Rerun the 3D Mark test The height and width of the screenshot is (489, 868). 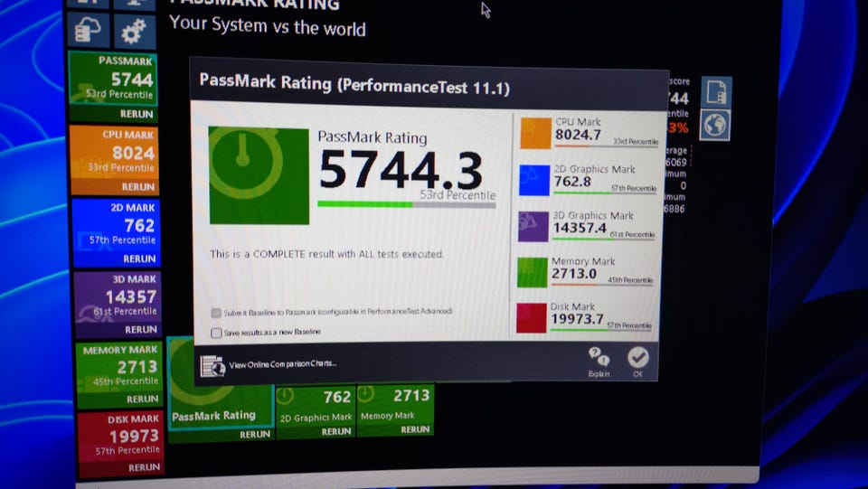(141, 330)
